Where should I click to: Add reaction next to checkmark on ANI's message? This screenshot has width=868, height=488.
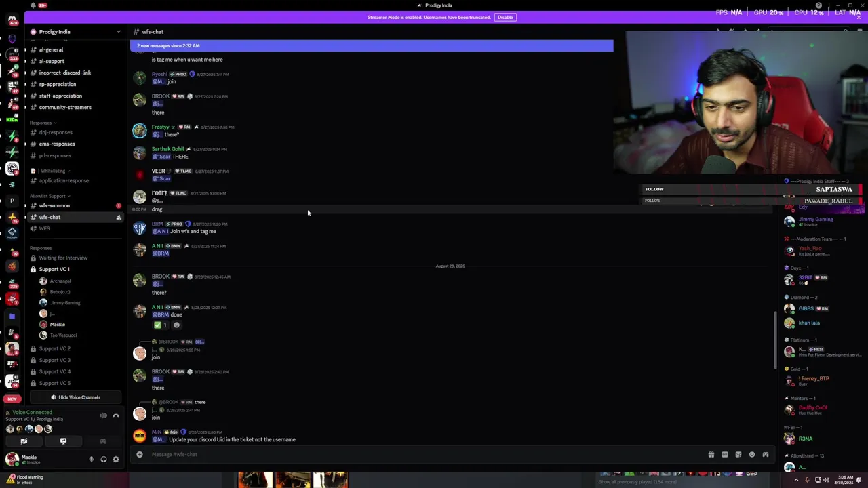[x=177, y=325]
